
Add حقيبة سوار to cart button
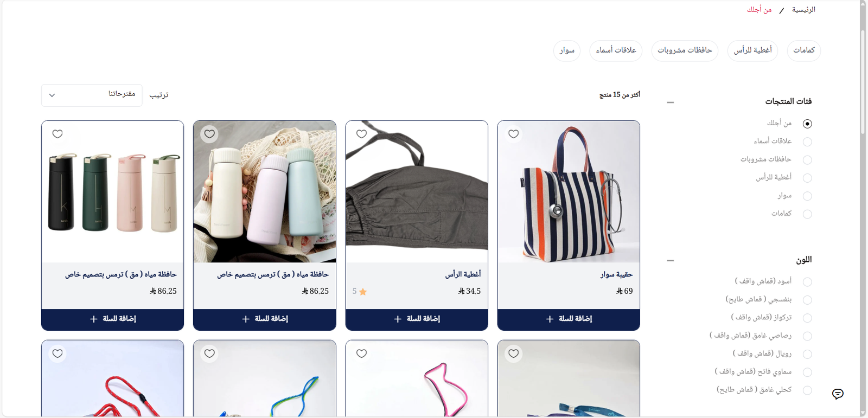click(x=569, y=319)
